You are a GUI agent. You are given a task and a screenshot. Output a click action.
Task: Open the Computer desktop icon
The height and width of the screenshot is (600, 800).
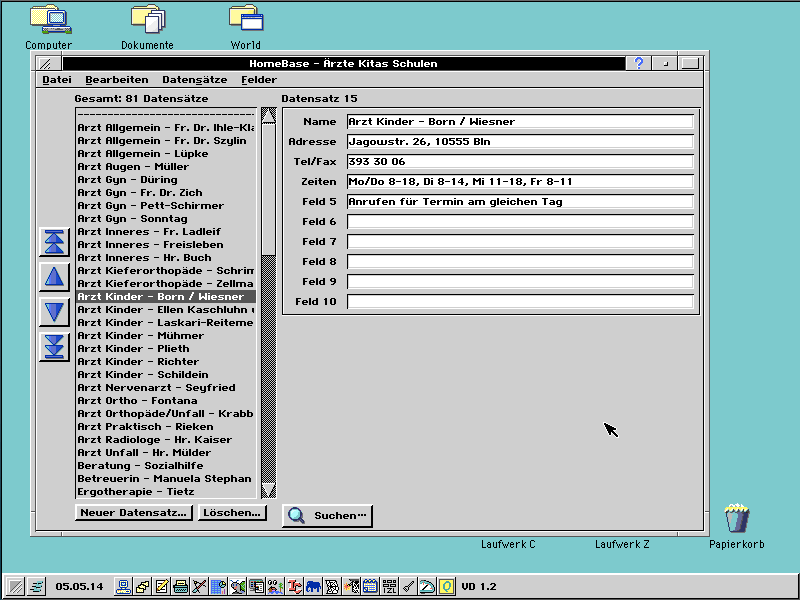point(48,20)
